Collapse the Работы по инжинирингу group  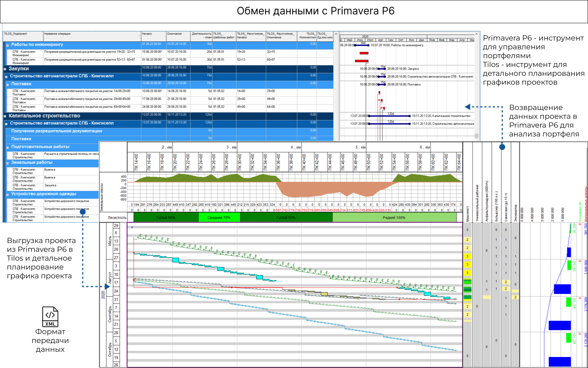tap(7, 45)
